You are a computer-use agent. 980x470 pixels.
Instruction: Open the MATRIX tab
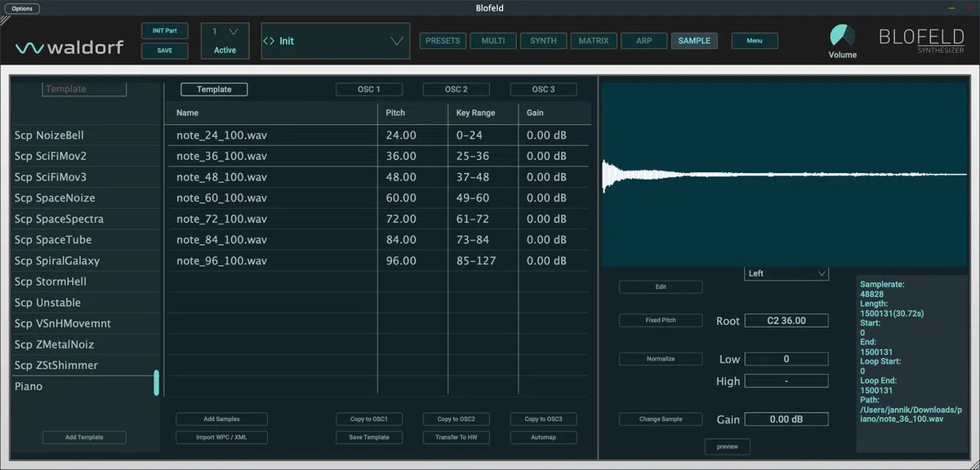(x=594, y=41)
